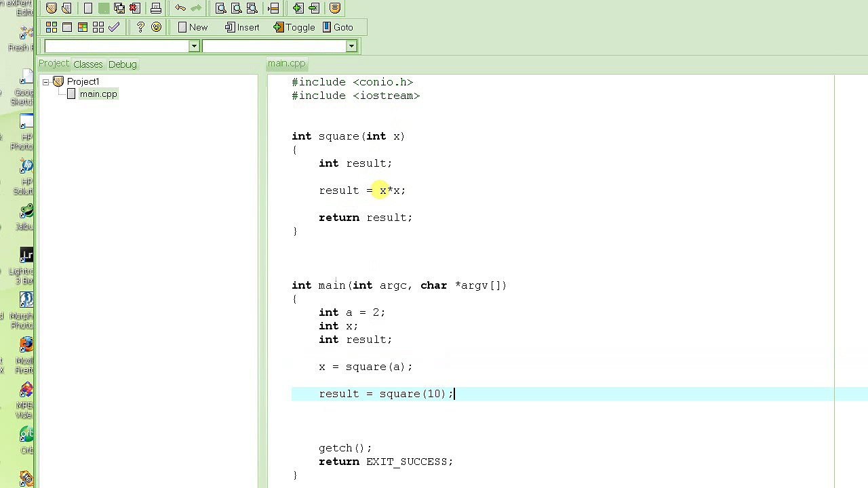Click the 'return EXIT_SUCCESS;' line
The height and width of the screenshot is (488, 868).
(x=386, y=462)
